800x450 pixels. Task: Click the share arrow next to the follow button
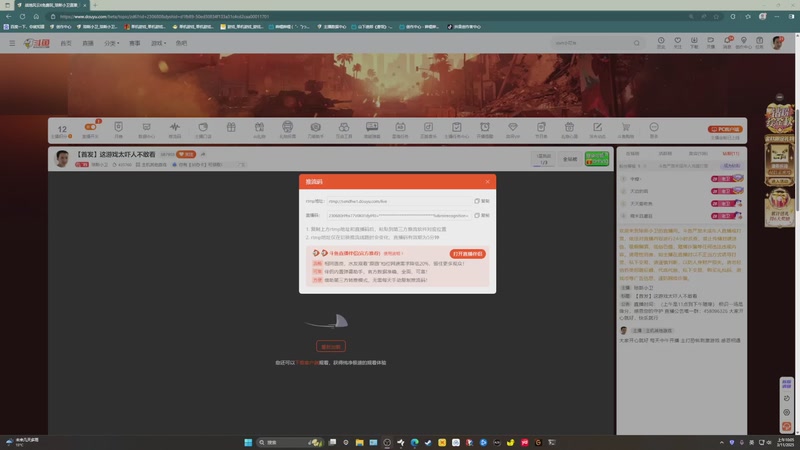click(203, 154)
